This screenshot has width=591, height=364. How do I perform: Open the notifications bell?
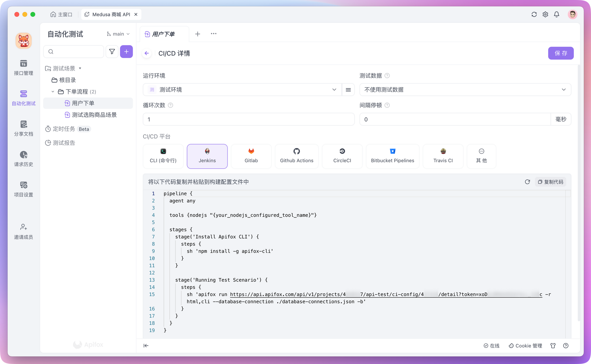point(556,14)
